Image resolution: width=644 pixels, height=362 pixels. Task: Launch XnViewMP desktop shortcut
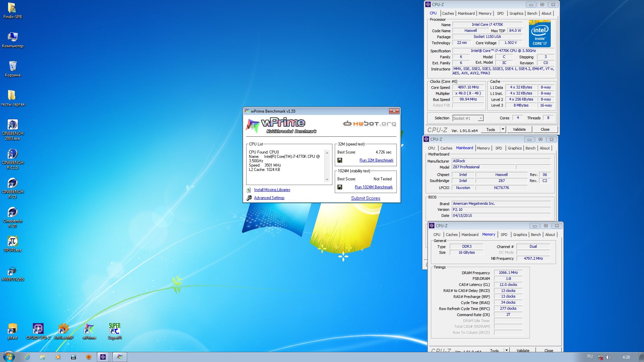point(63,331)
